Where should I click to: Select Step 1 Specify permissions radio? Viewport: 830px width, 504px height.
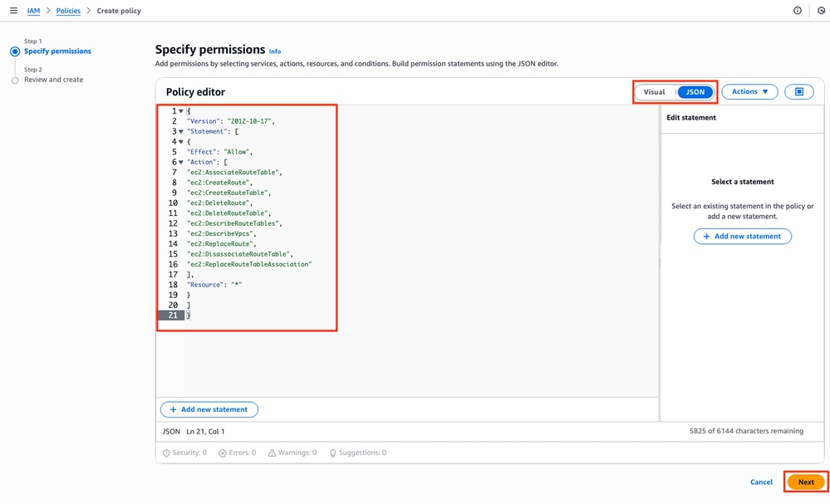click(x=15, y=51)
